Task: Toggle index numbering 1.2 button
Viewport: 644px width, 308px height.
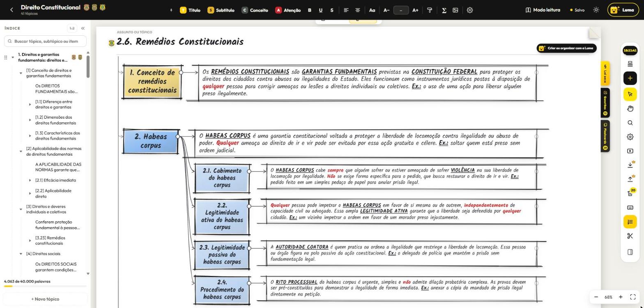Action: 72,28
